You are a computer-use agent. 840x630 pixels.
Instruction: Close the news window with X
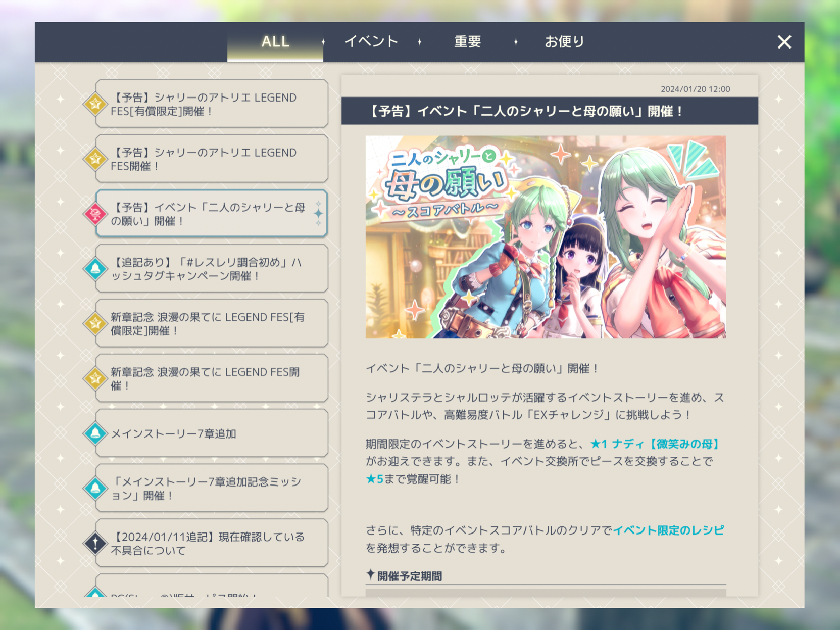click(784, 42)
